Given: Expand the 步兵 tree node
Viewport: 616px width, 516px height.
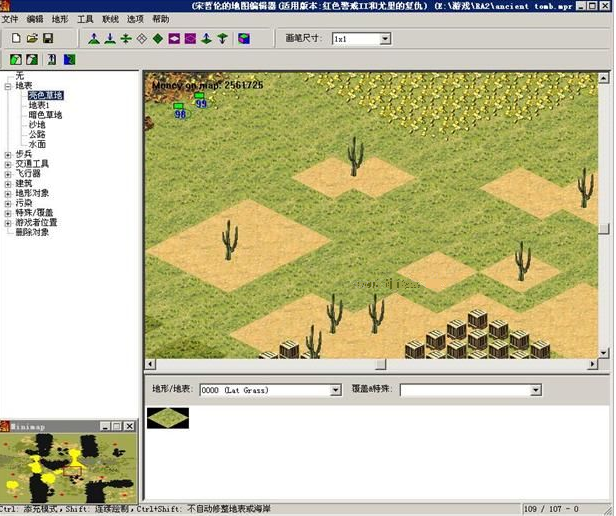Looking at the screenshot, I should 8,155.
